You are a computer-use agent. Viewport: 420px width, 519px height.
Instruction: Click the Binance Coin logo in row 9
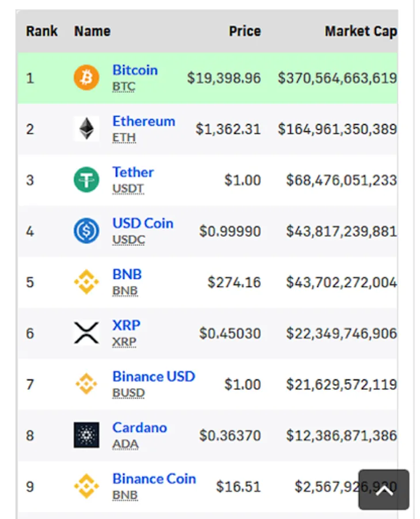click(x=86, y=486)
